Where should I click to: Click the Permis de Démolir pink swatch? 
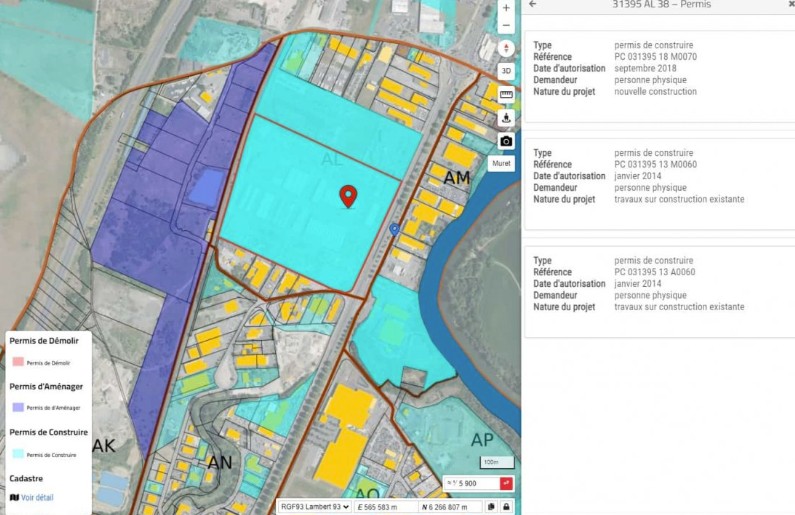click(x=17, y=362)
